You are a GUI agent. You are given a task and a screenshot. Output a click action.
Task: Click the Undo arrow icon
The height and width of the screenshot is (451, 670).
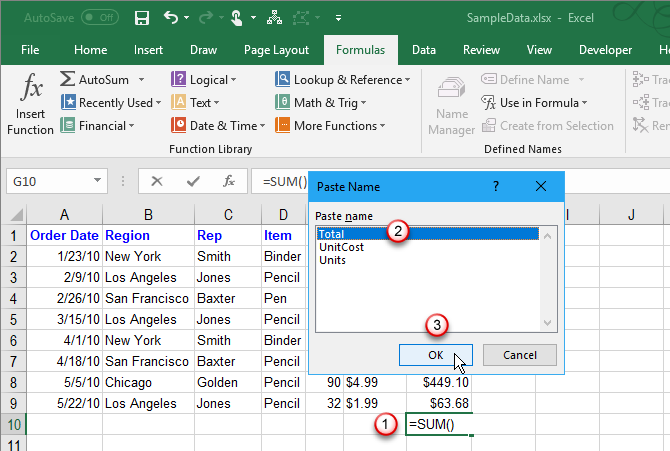coord(171,18)
